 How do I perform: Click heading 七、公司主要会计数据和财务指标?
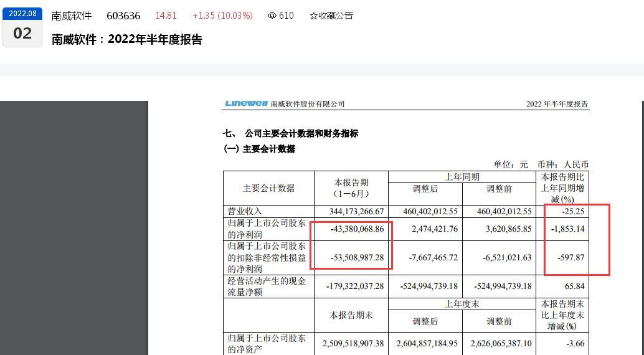[x=290, y=133]
